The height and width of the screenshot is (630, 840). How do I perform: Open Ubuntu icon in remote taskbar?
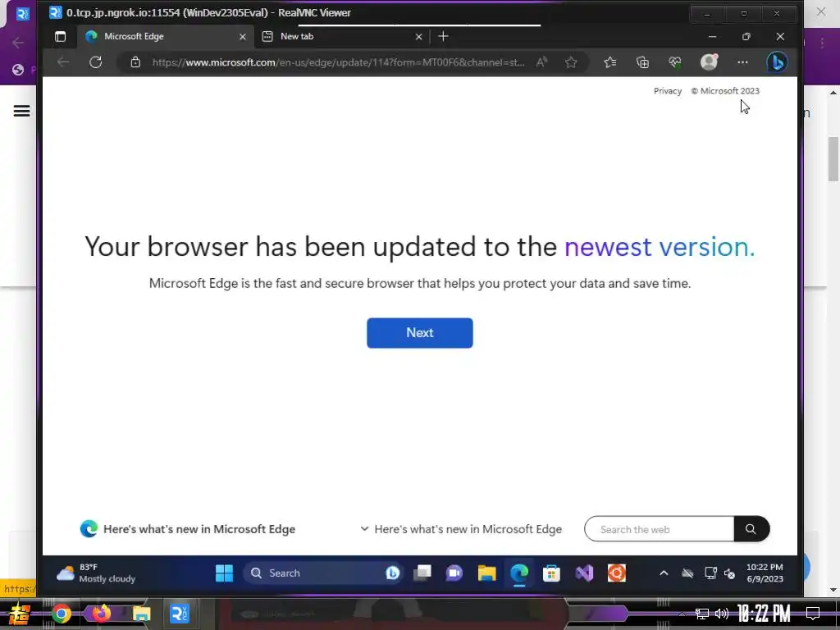point(617,573)
